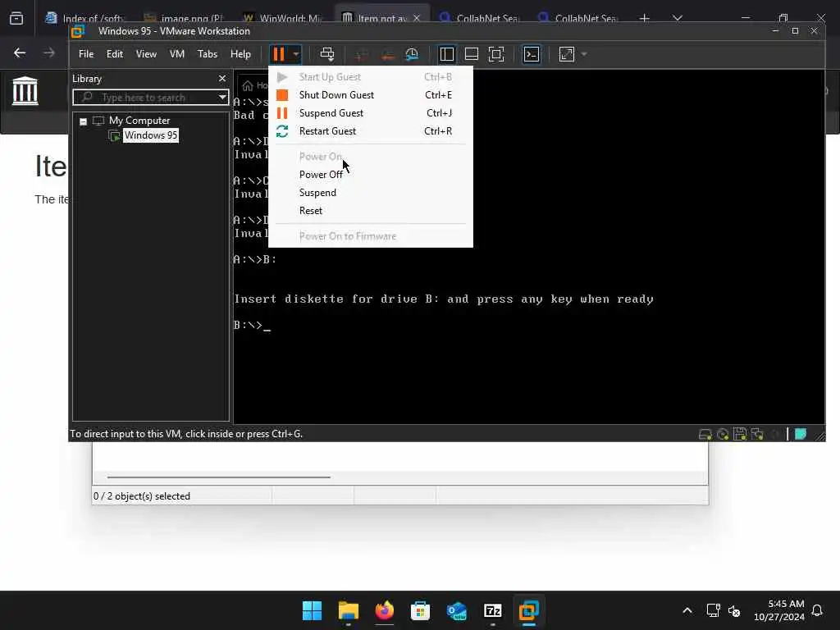Viewport: 840px width, 630px height.
Task: Click the Home tab icon behind the menu
Action: pyautogui.click(x=248, y=85)
